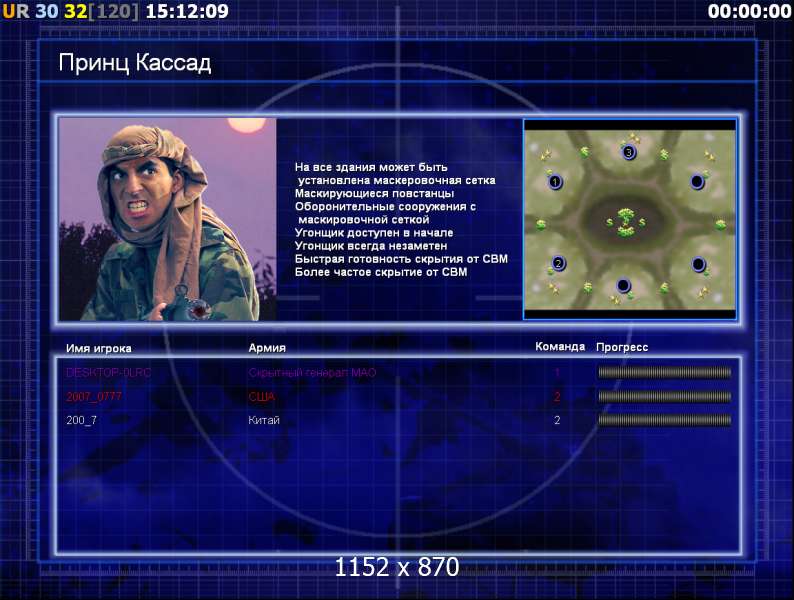Click the 'Армия' column header

click(x=267, y=348)
